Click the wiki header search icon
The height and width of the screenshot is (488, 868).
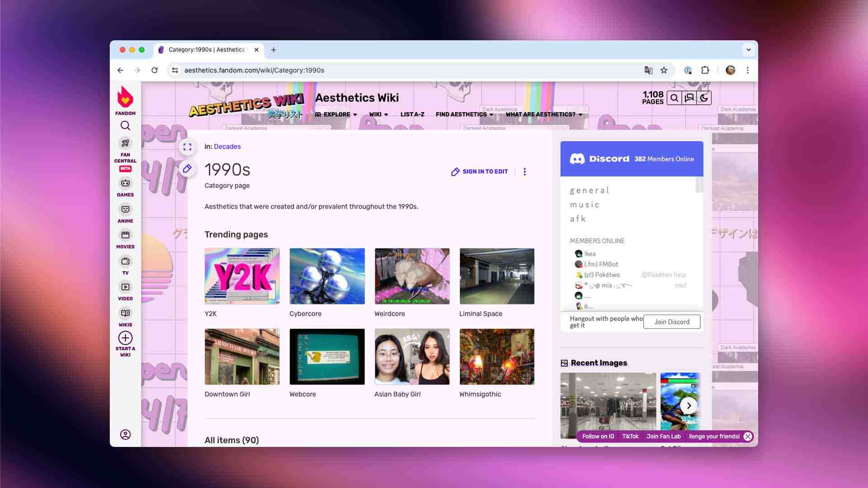pos(674,98)
